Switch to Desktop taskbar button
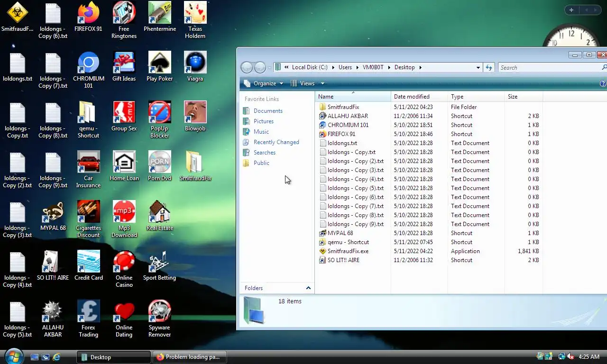The height and width of the screenshot is (364, 607). (x=114, y=357)
